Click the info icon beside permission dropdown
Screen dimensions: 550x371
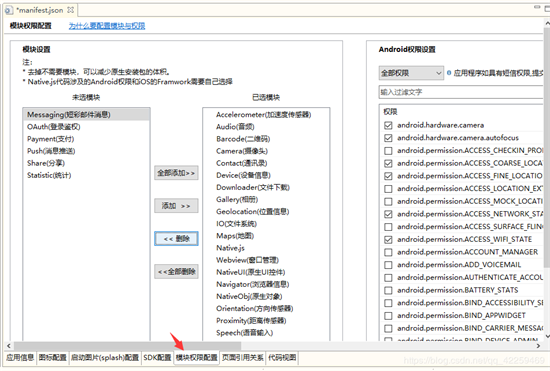[449, 73]
